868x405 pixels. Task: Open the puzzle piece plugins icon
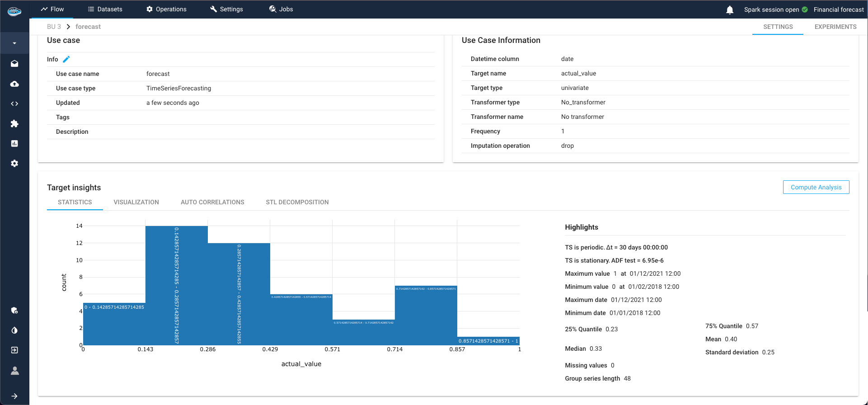click(14, 124)
